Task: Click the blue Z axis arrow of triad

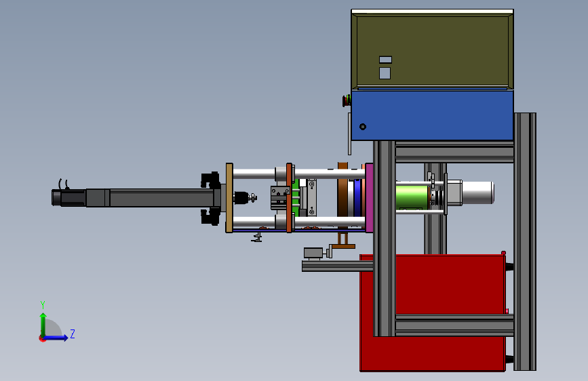Action: [x=56, y=338]
